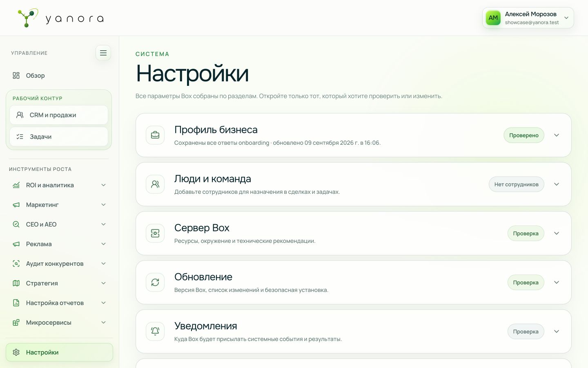Open the account dropdown chevron
The height and width of the screenshot is (368, 588).
tap(566, 18)
